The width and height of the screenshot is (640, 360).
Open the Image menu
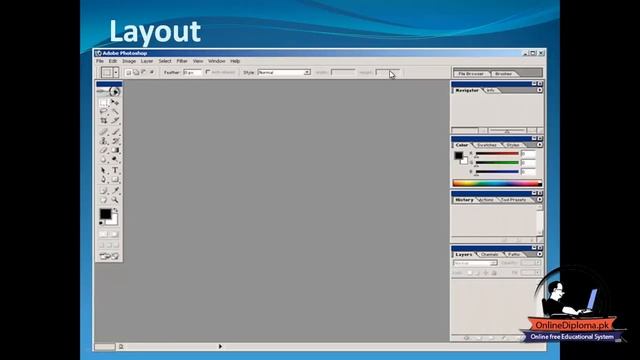(129, 61)
